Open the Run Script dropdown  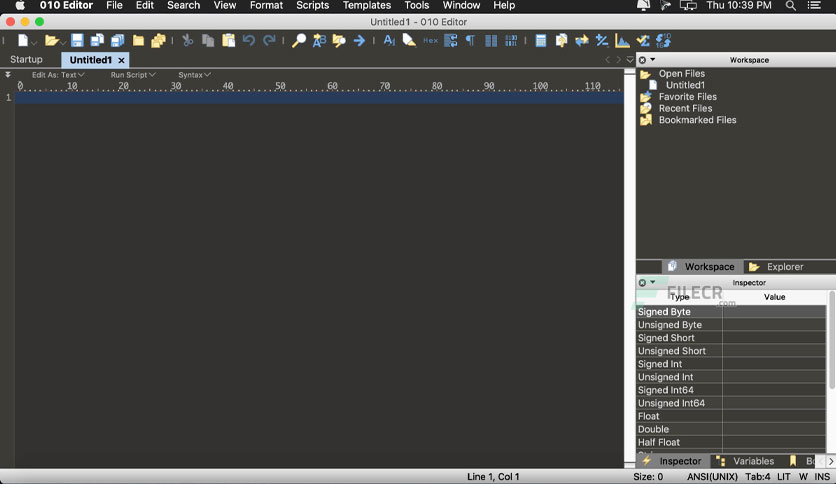pyautogui.click(x=133, y=75)
